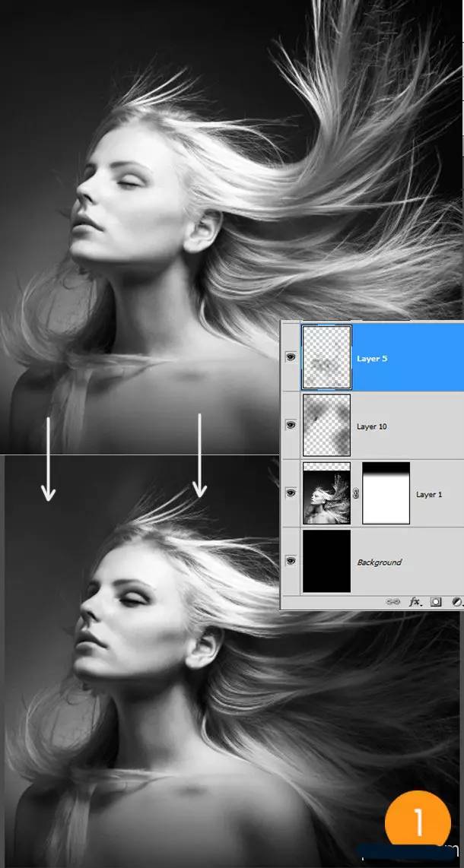Select the Layer 5 name label
The width and height of the screenshot is (464, 868).
[x=372, y=358]
